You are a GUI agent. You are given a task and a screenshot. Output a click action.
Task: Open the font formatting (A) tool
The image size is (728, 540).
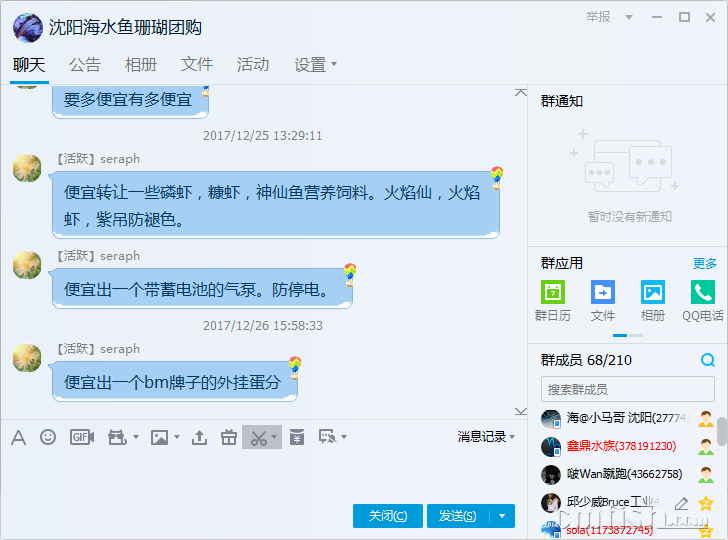[19, 437]
